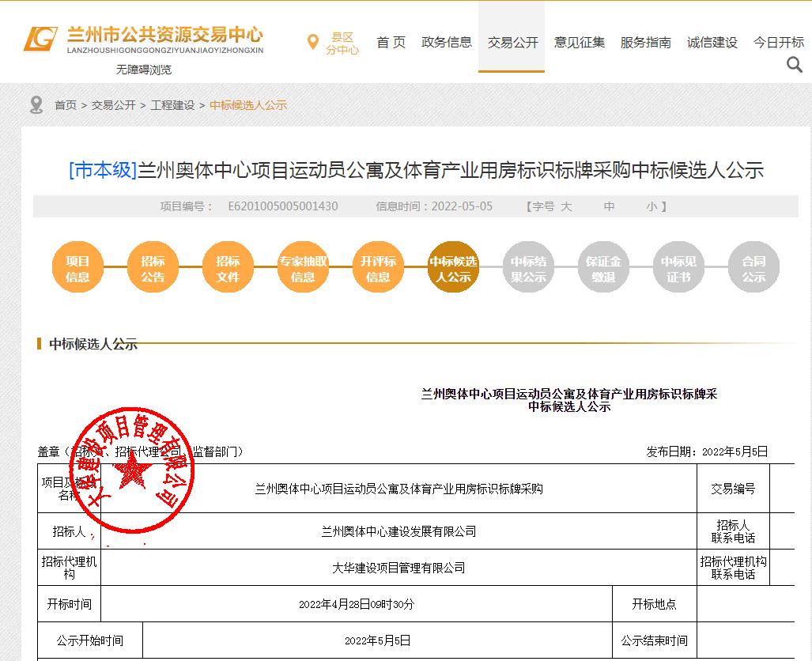Image resolution: width=812 pixels, height=661 pixels.
Task: Open the 项目信息 step icon
Action: (77, 267)
